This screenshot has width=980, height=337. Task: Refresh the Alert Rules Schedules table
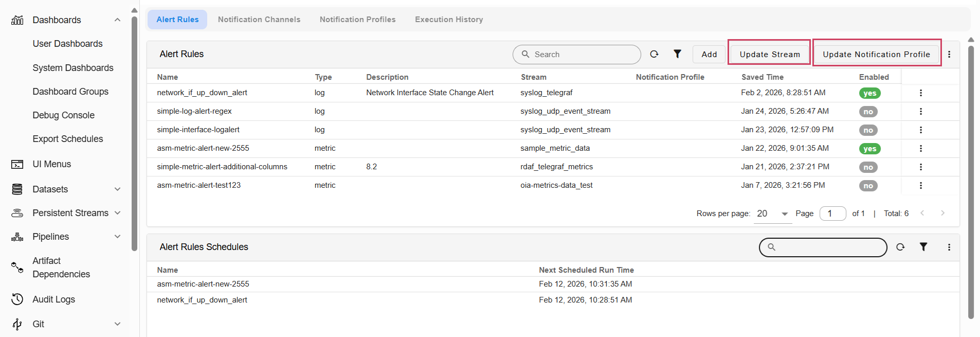900,247
